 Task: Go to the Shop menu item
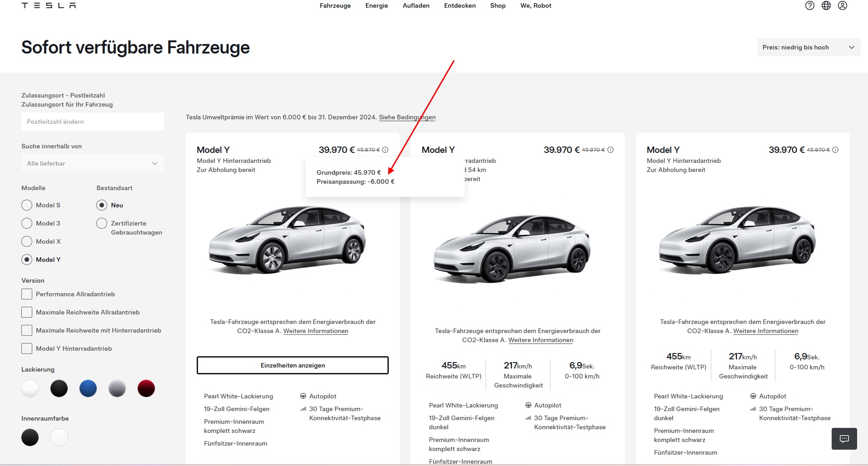[x=498, y=5]
